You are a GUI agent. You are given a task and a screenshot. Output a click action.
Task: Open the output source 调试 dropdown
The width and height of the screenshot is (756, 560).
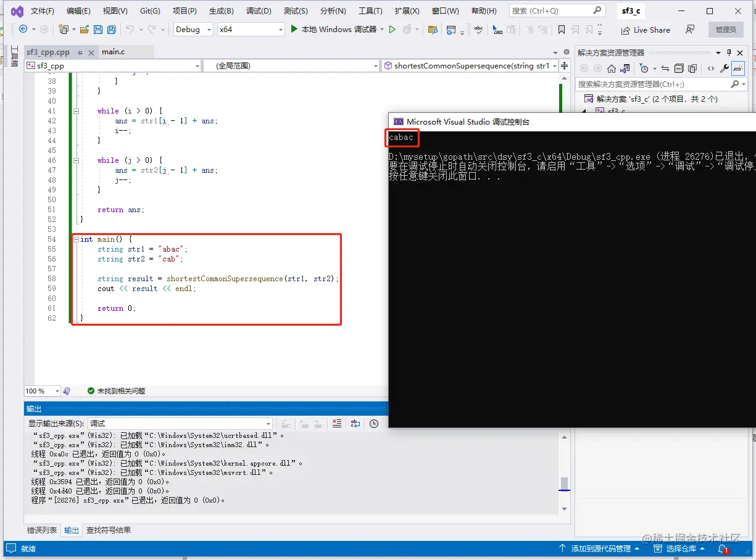click(x=180, y=423)
